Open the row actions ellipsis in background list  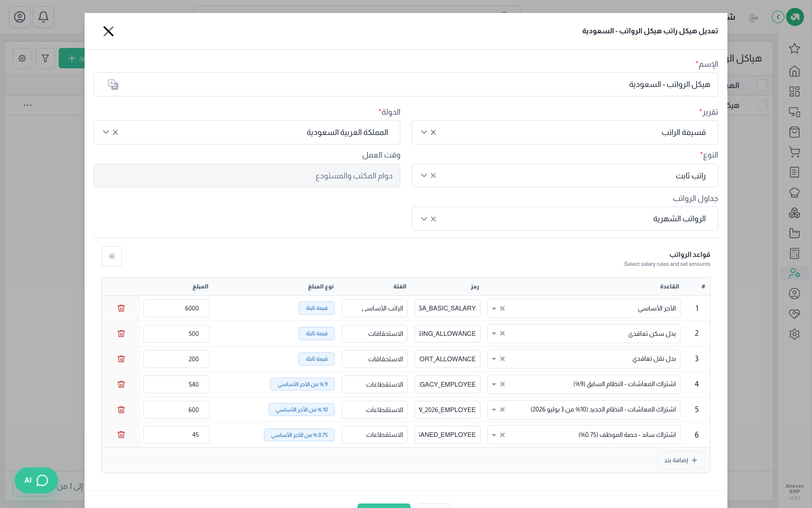pos(28,105)
